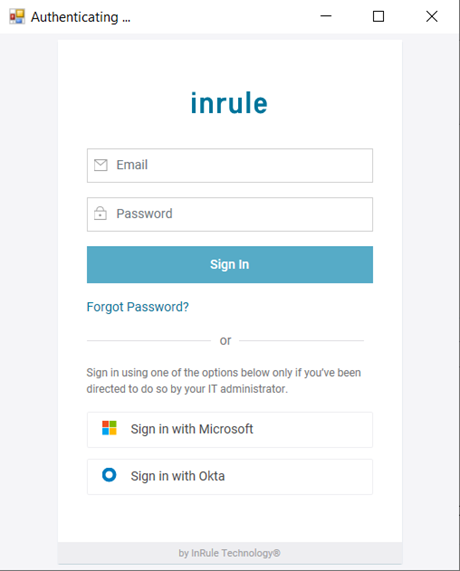Click the envelope icon in the Email field

pyautogui.click(x=101, y=165)
